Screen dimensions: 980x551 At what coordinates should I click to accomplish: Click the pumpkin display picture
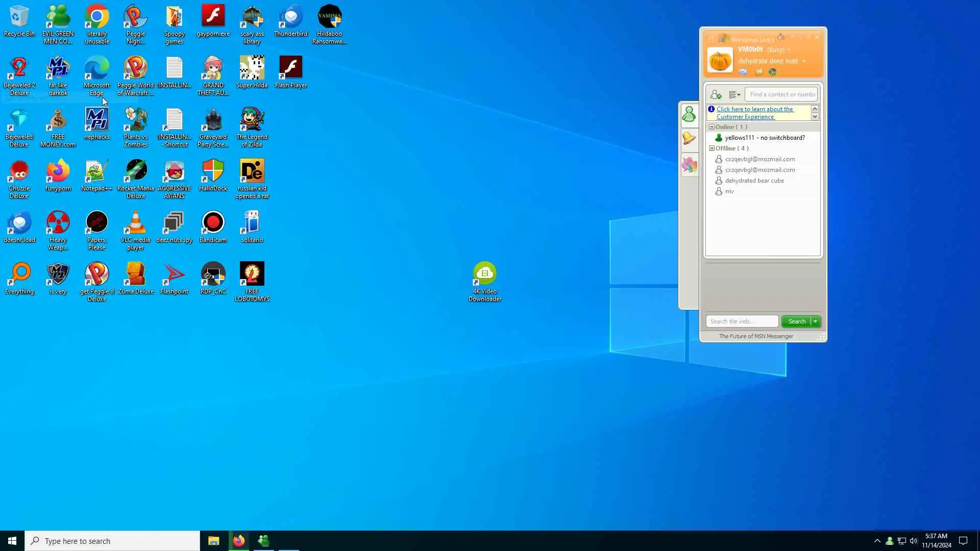(x=720, y=60)
